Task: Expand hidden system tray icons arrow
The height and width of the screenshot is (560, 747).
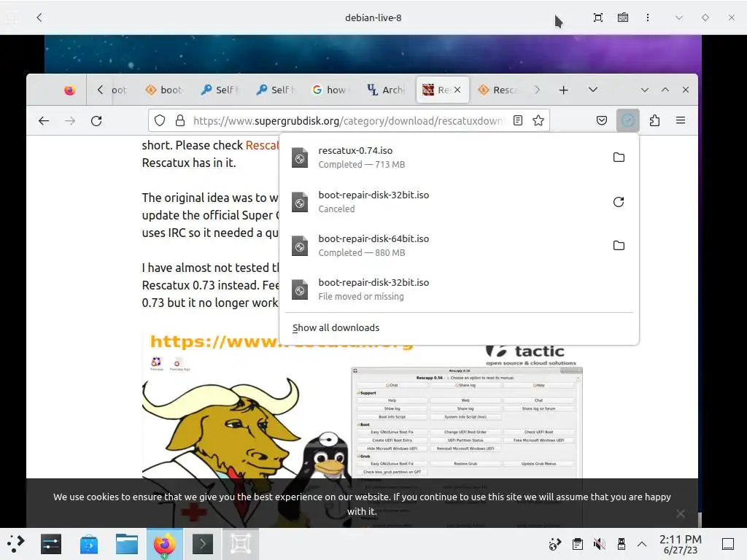Action: [x=642, y=544]
